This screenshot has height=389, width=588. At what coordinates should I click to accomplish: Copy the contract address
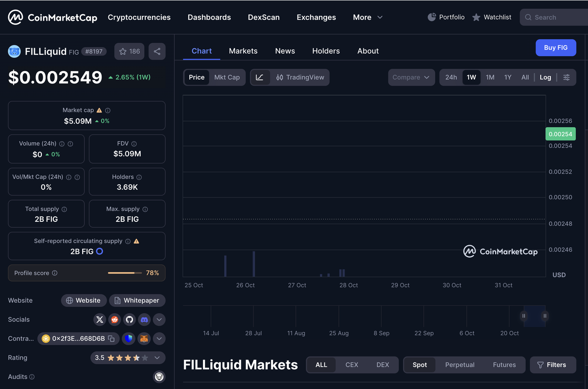111,338
